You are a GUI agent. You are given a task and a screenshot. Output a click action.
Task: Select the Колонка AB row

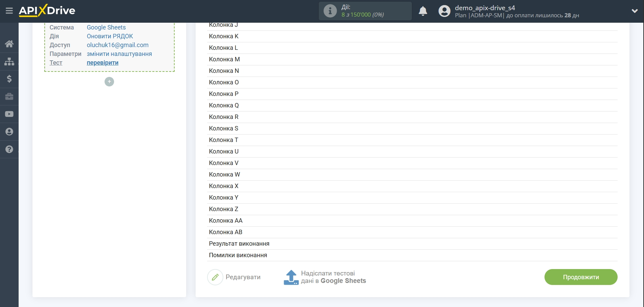click(x=412, y=232)
